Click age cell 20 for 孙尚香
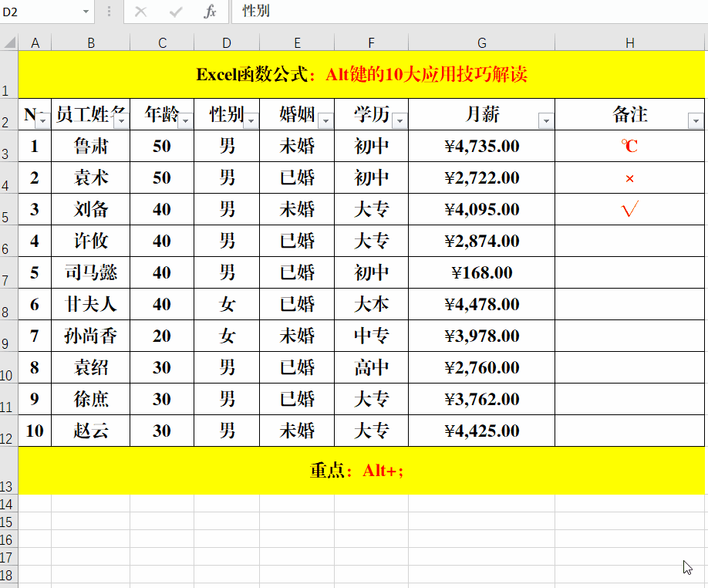708x588 pixels. [x=162, y=336]
